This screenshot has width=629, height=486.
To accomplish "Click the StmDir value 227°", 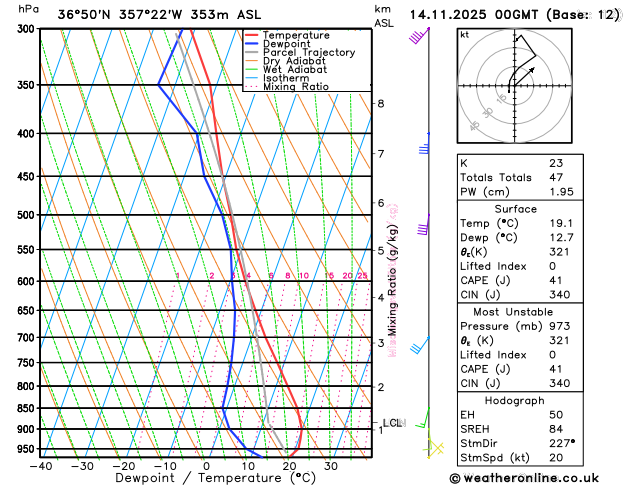I will pyautogui.click(x=562, y=443).
